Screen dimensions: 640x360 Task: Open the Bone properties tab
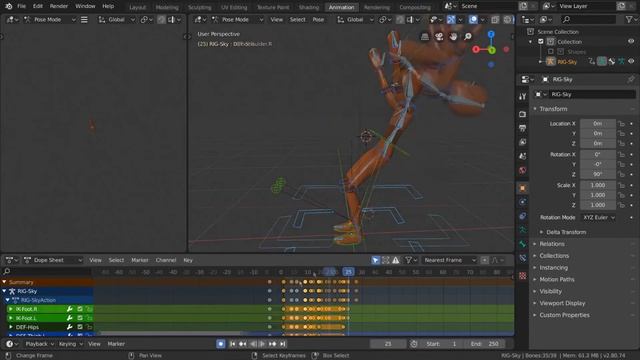pos(522,244)
